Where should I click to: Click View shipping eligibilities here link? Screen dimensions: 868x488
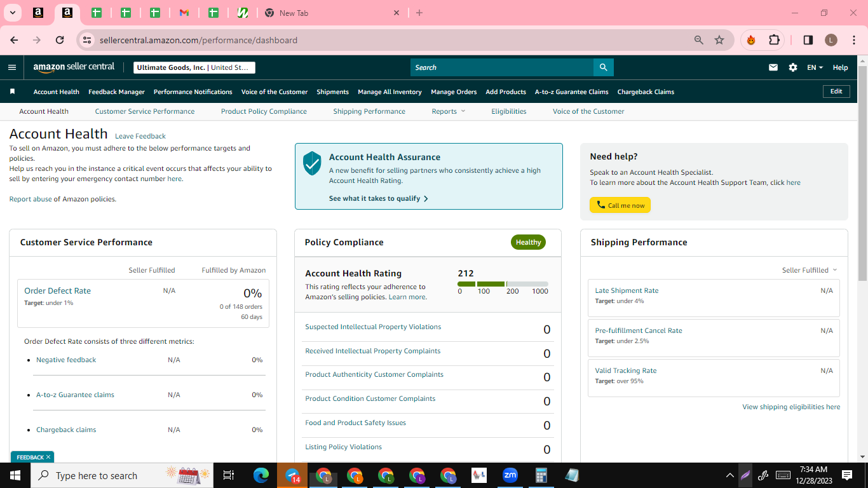pos(791,407)
